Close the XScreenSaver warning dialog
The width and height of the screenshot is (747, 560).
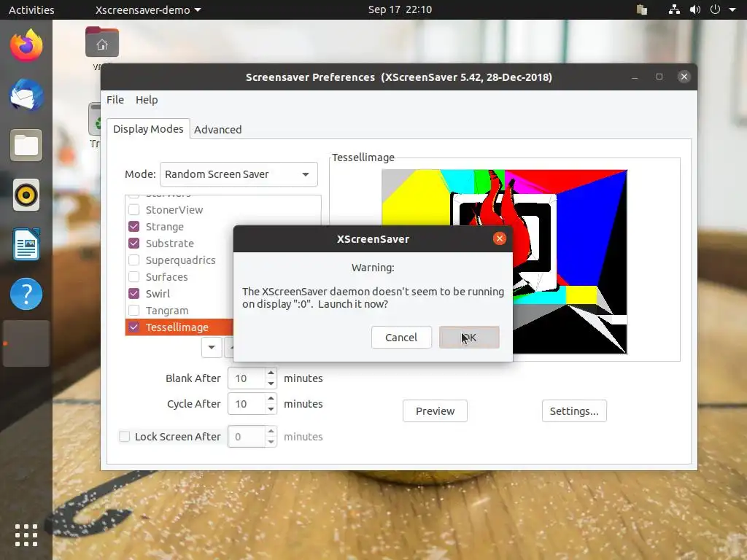click(x=499, y=238)
